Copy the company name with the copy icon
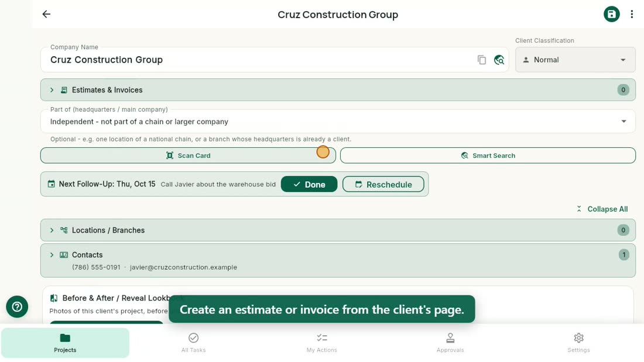The image size is (644, 362). (482, 60)
